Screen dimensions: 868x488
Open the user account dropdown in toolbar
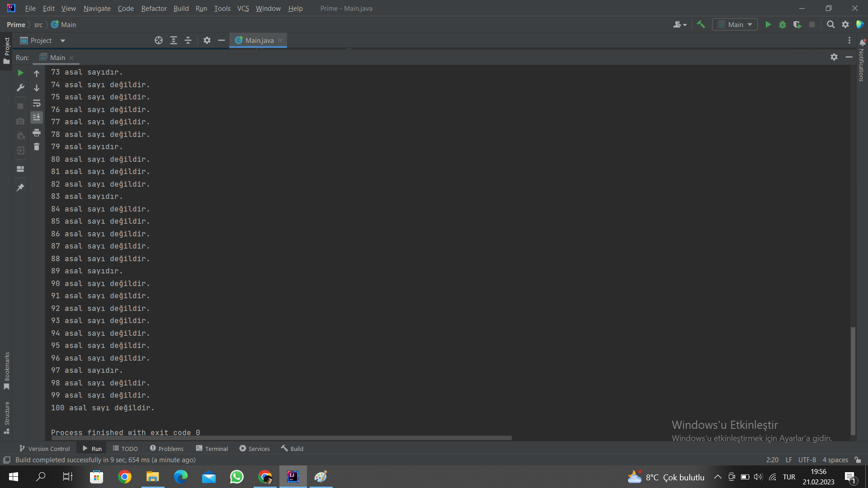tap(679, 24)
